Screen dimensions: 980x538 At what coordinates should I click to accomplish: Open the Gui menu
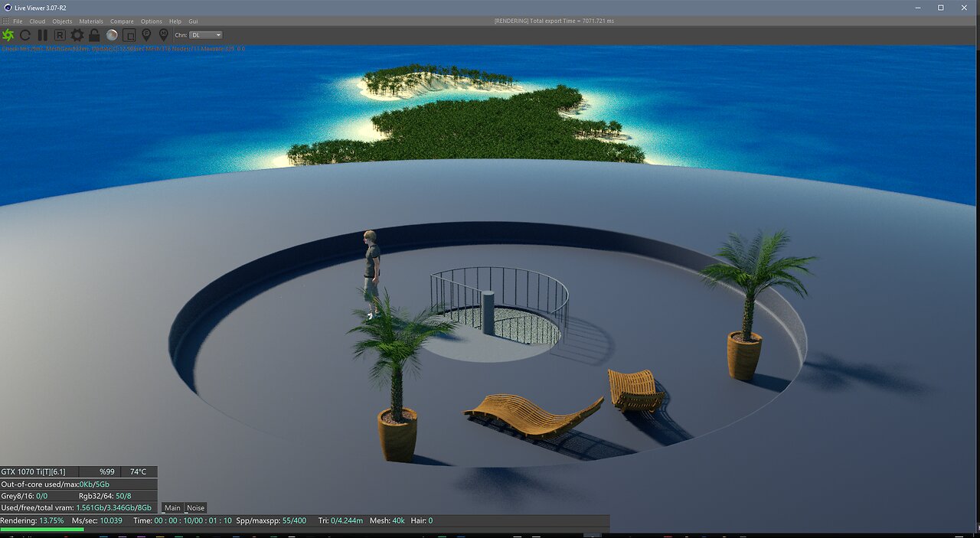(193, 21)
